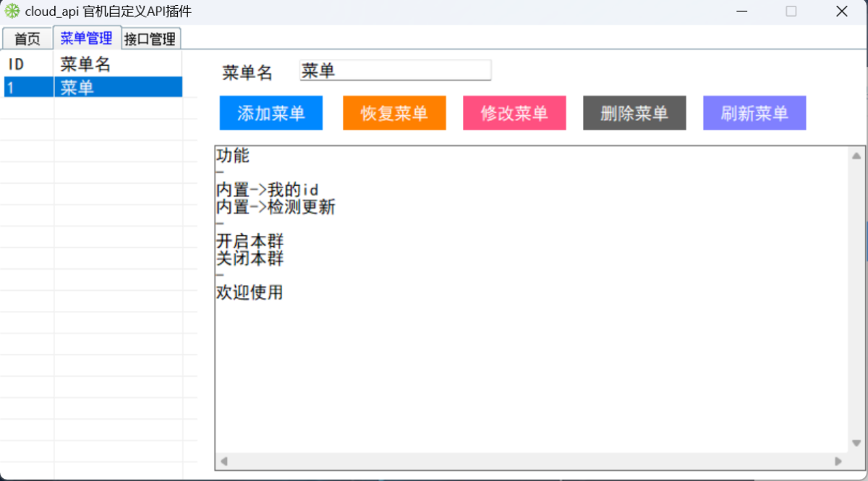Click the 添加菜单 button
Screen dimensions: 868x481
click(271, 113)
